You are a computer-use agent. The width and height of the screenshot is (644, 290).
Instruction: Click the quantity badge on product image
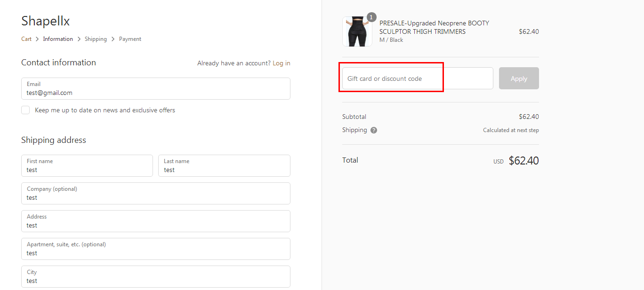[371, 17]
